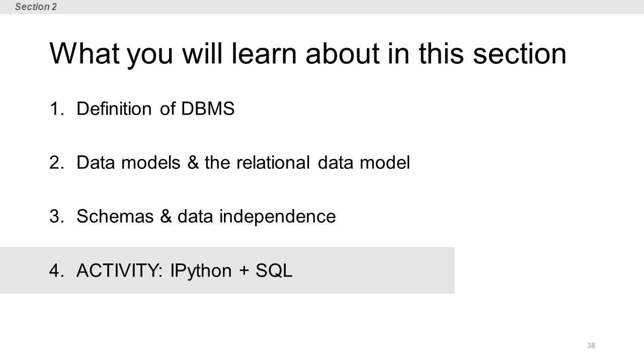Select 'Schemas & data independence' item

point(206,217)
